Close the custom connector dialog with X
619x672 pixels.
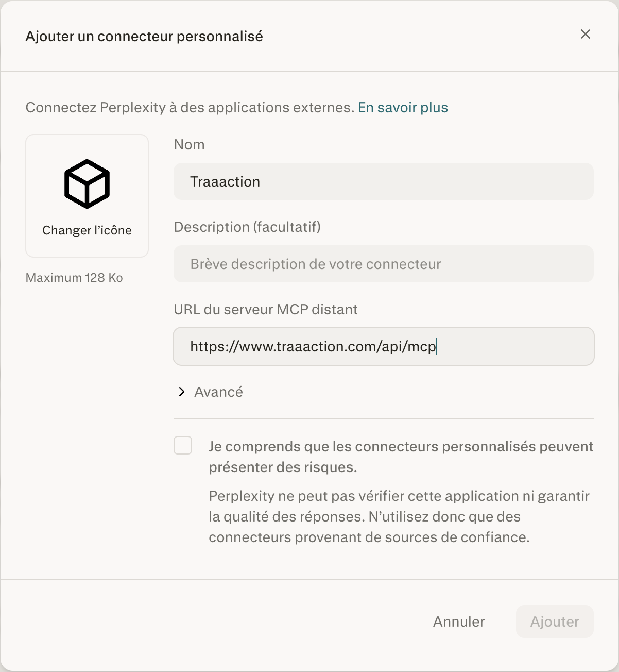pyautogui.click(x=585, y=35)
